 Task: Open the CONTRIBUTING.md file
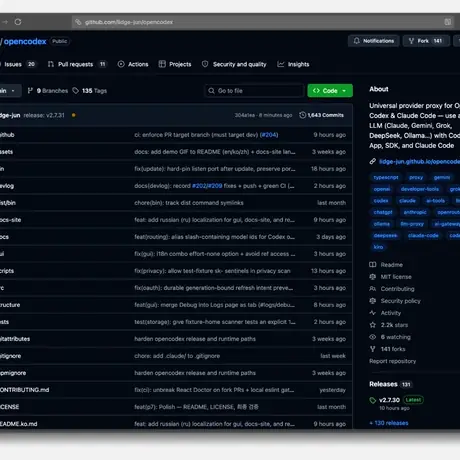(x=24, y=390)
